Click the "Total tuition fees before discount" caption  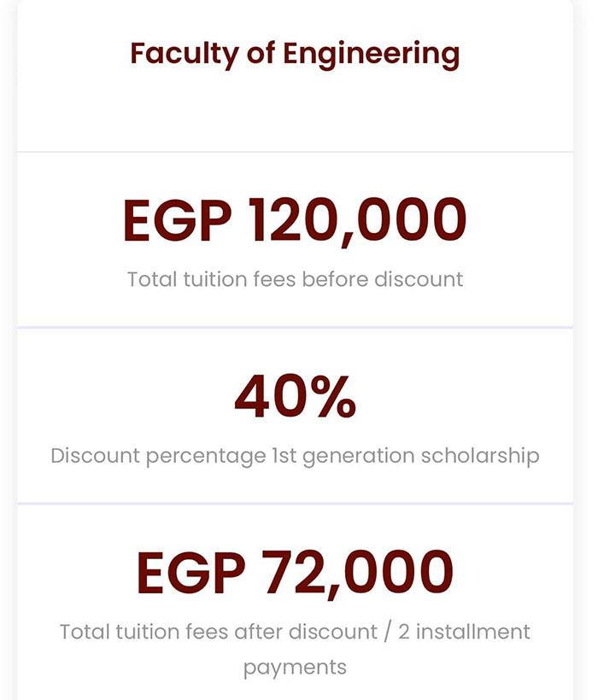pos(295,279)
